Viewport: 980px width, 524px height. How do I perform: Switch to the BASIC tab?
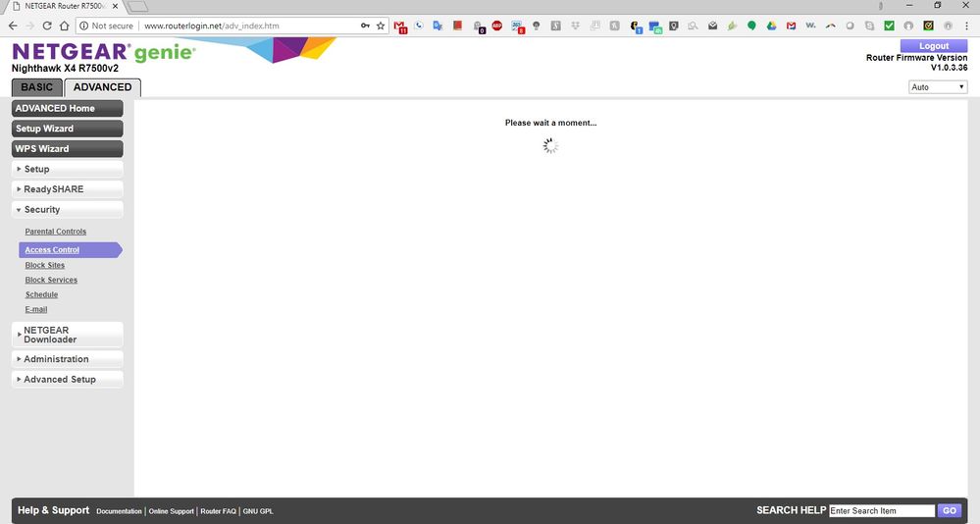click(37, 87)
